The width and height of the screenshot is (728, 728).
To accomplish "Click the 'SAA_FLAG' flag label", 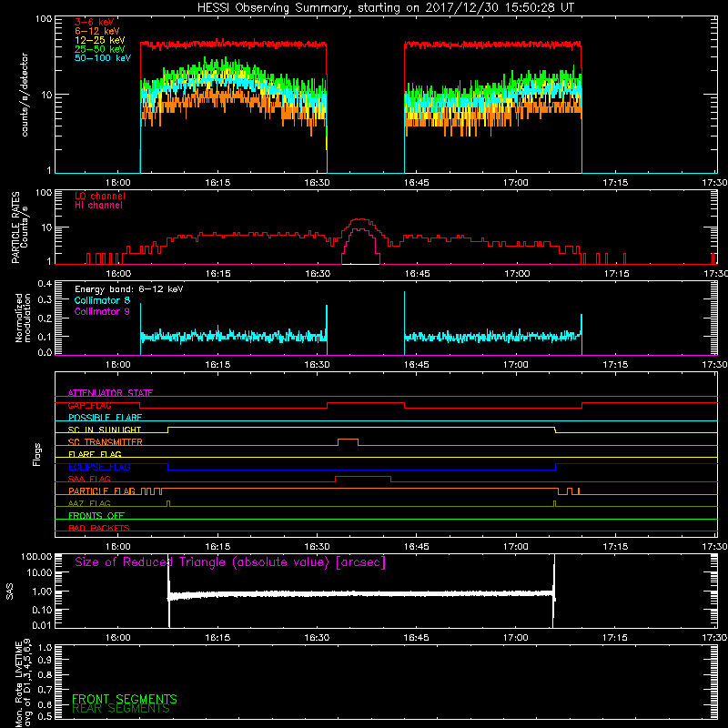I will [x=89, y=480].
